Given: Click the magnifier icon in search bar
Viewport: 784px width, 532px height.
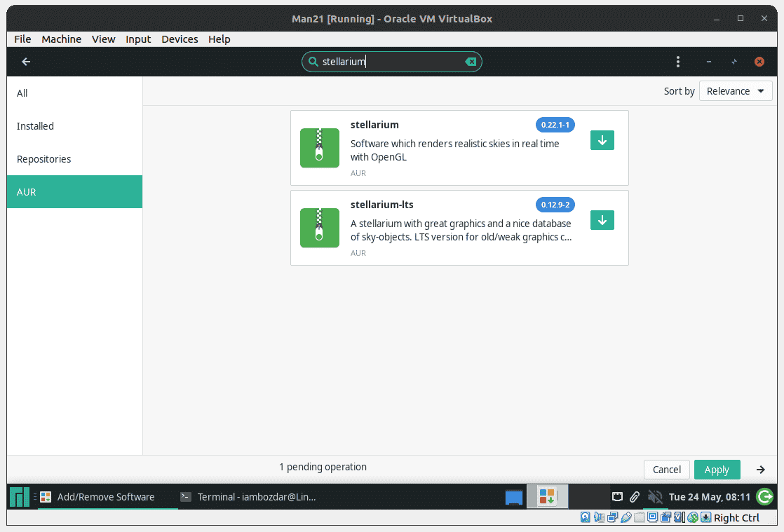Looking at the screenshot, I should [313, 62].
